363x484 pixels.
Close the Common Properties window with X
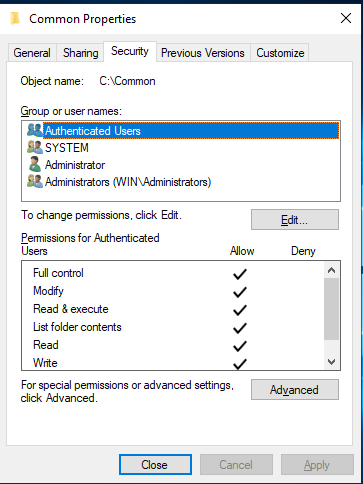346,18
